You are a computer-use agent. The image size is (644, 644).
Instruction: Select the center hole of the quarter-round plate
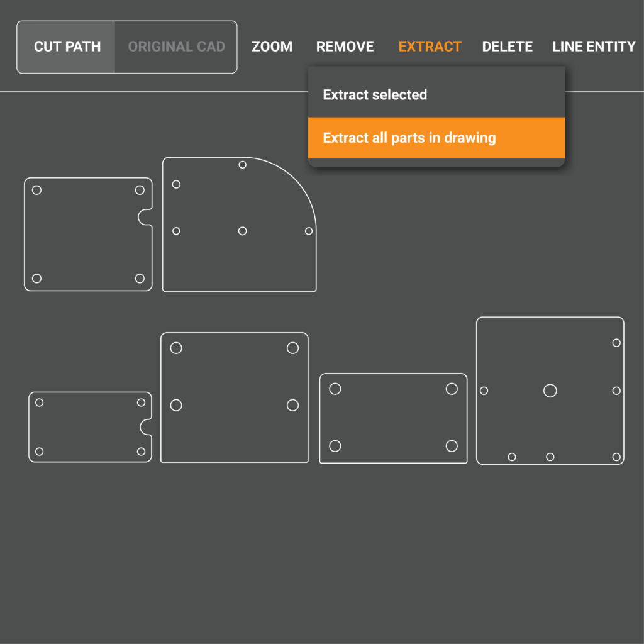(242, 231)
